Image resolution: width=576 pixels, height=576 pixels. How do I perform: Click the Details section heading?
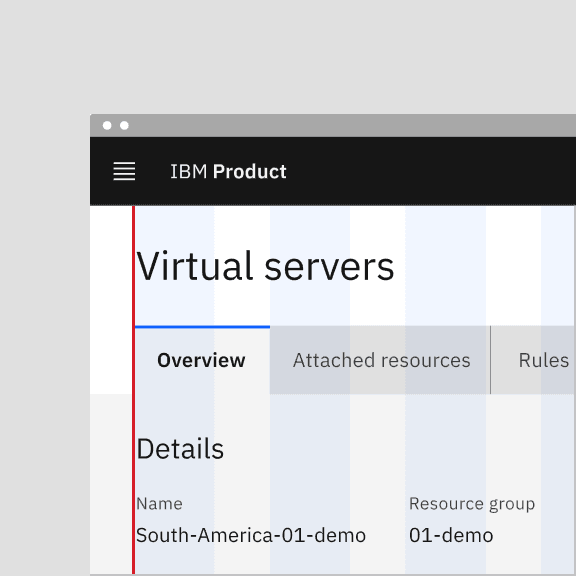coord(180,449)
